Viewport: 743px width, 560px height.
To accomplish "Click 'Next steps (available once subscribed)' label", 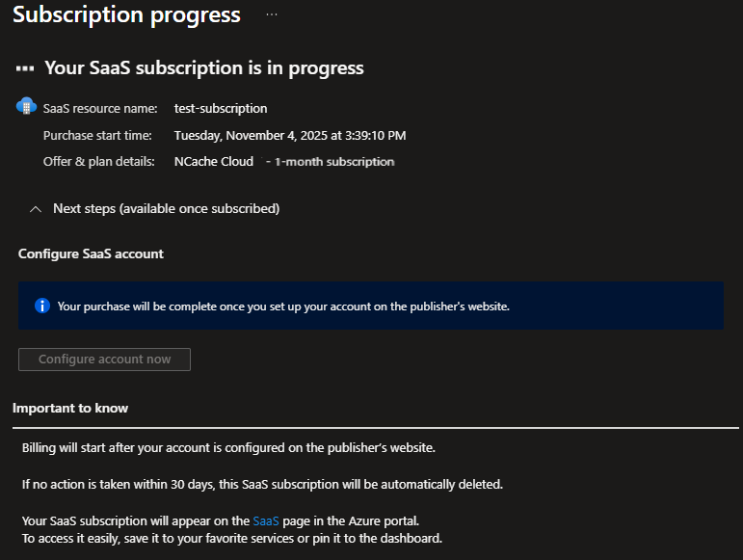I will point(167,209).
